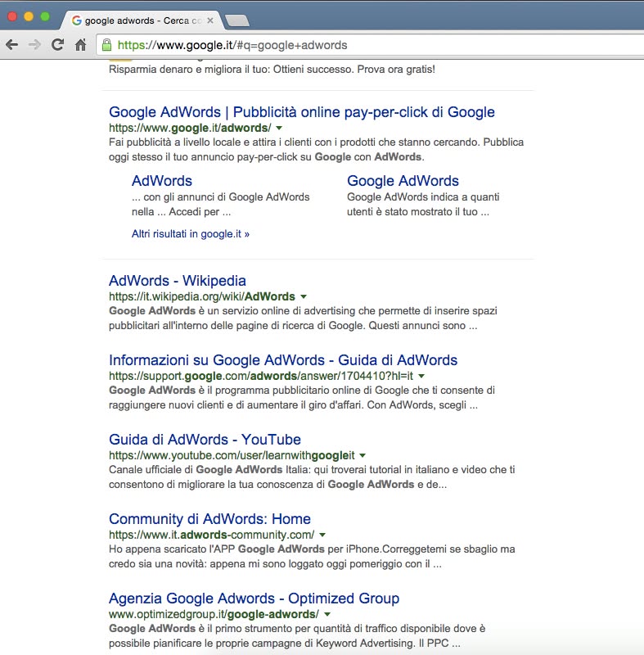
Task: Go back with the browser back arrow
Action: point(11,45)
